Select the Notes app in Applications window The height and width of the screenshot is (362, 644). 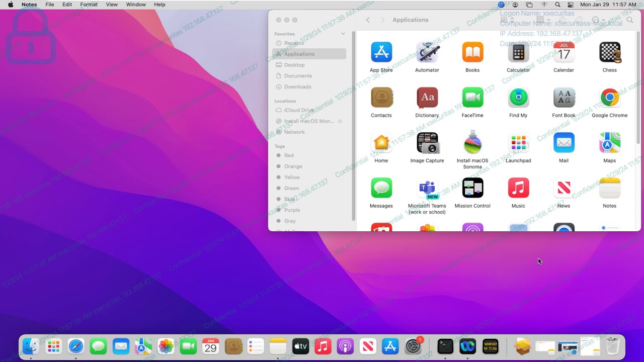point(610,188)
